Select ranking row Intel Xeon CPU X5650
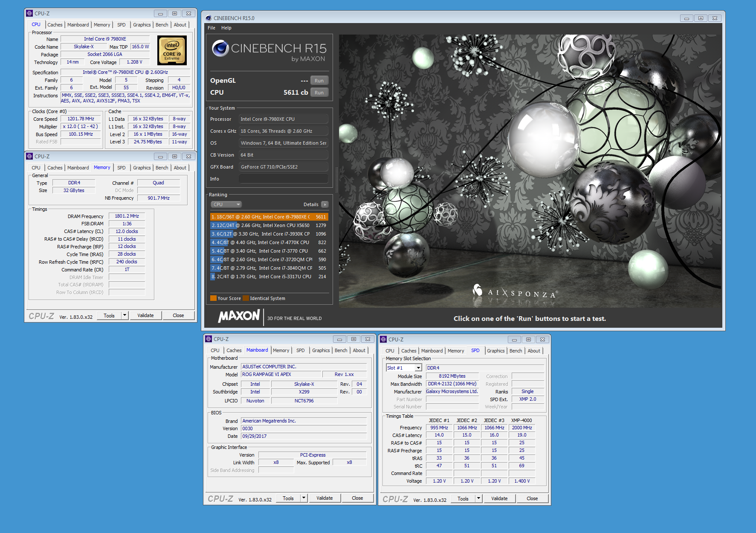The image size is (756, 533). pos(269,225)
